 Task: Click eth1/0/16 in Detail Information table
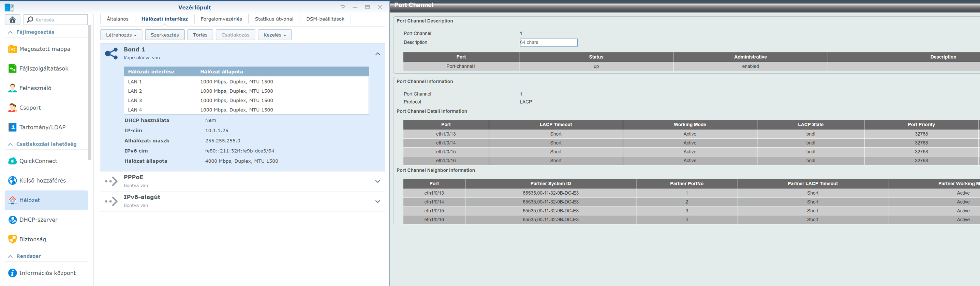[x=446, y=161]
